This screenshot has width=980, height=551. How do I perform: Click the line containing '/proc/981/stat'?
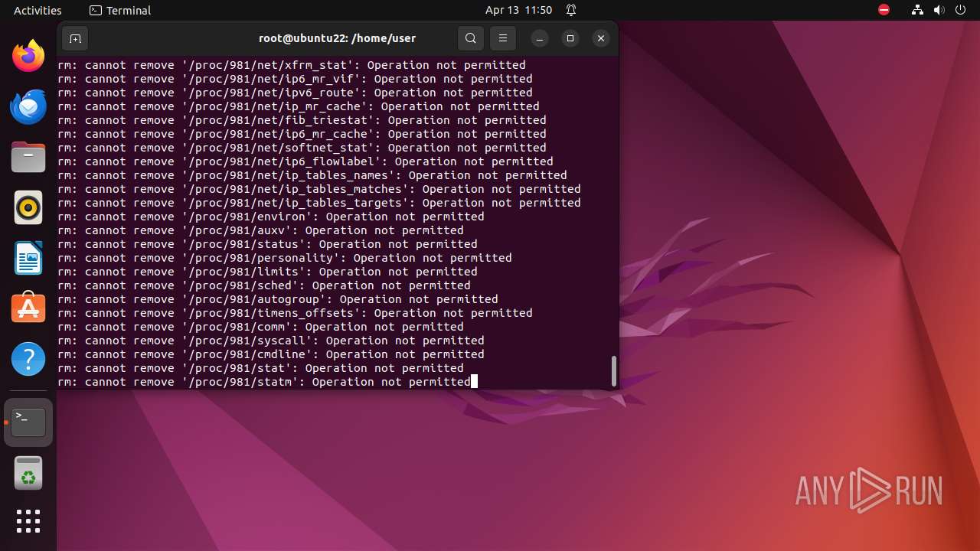260,368
